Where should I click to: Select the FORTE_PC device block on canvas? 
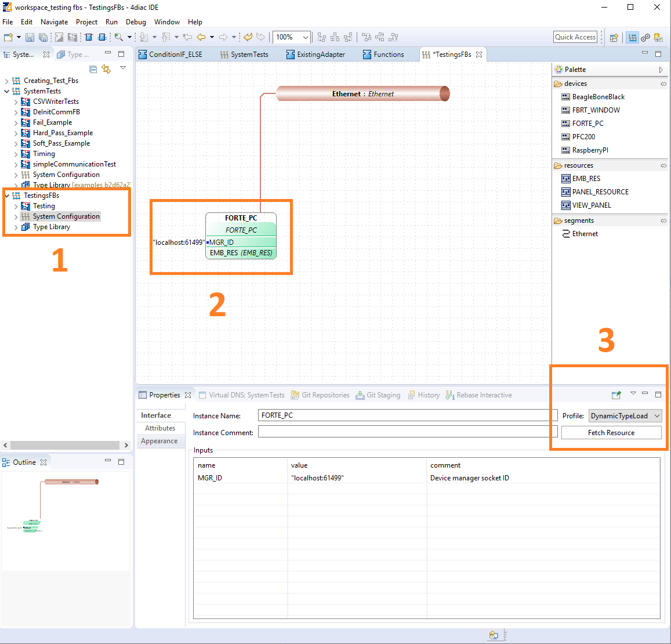(x=241, y=218)
